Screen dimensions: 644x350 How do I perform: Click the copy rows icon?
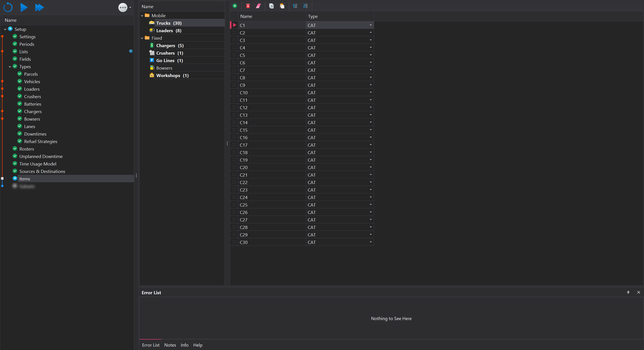pyautogui.click(x=271, y=6)
